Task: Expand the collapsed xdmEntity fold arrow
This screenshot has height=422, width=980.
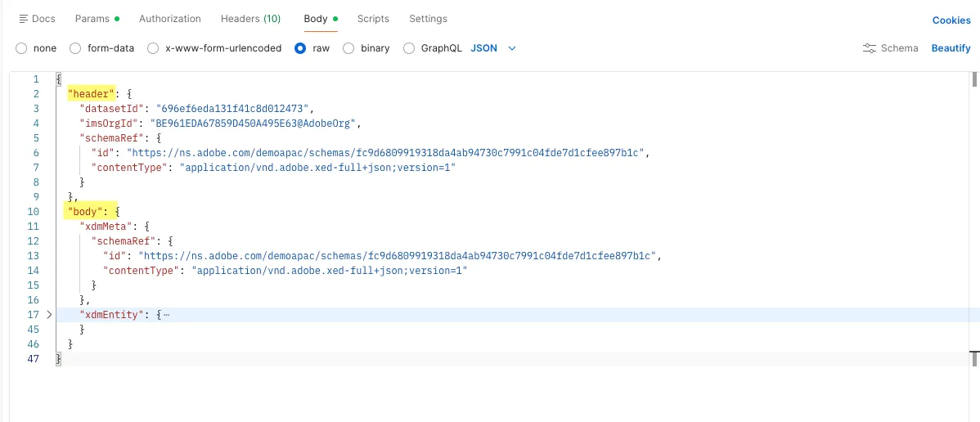Action: point(49,315)
